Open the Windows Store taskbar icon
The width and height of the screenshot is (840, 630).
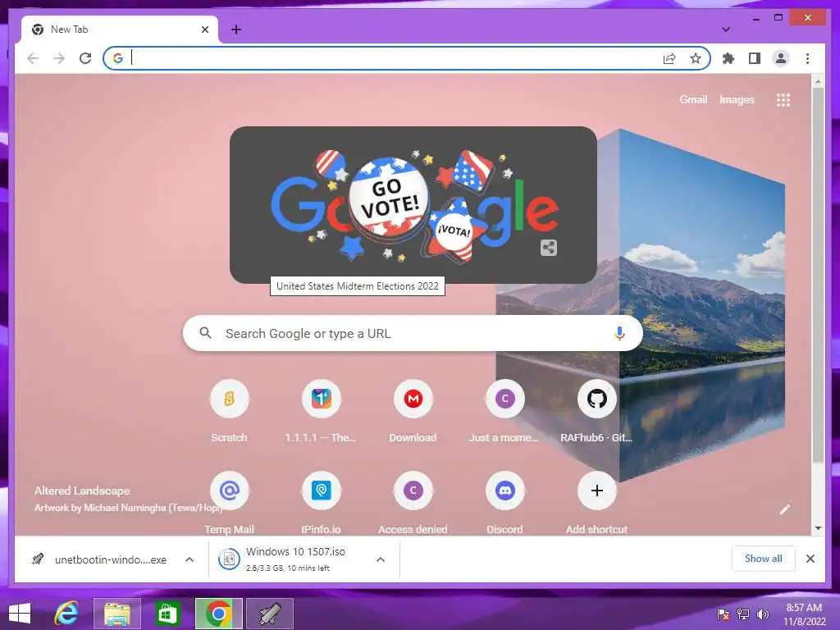[x=167, y=614]
